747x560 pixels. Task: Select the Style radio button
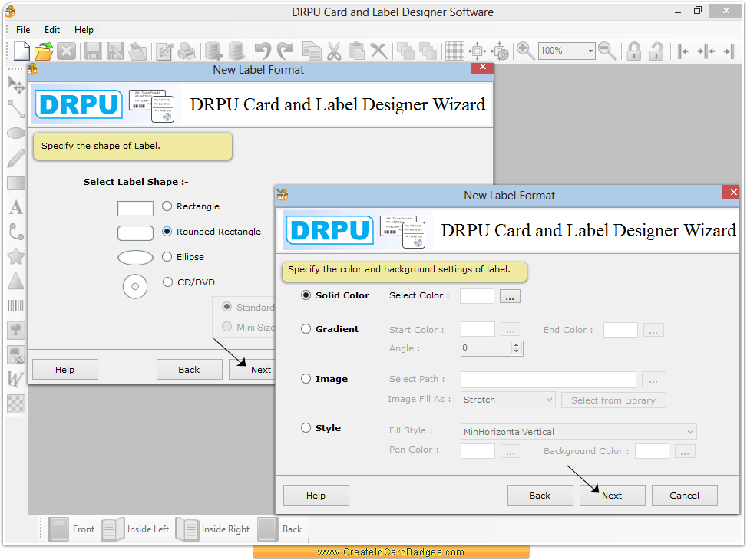click(x=306, y=428)
